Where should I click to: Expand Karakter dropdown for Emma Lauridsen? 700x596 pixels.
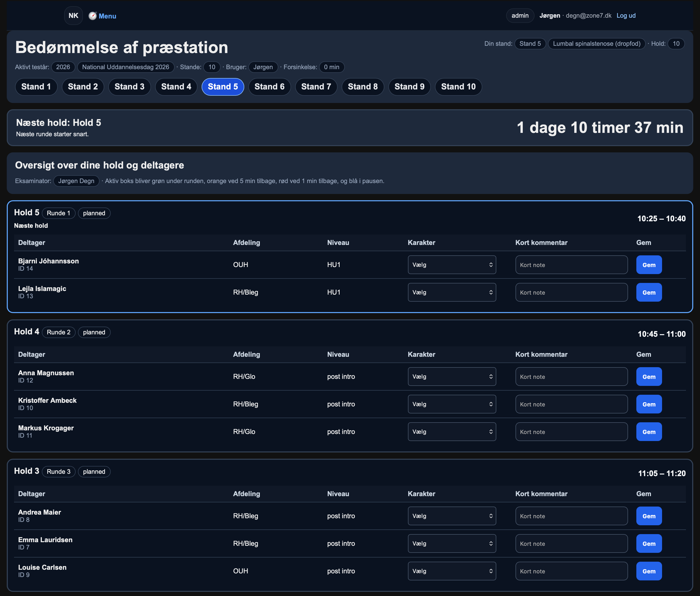click(452, 543)
